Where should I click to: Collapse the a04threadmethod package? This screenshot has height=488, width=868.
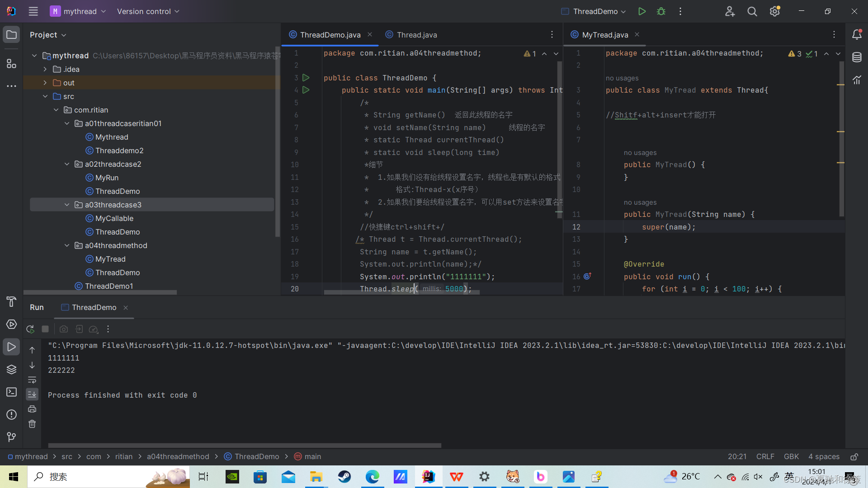(67, 245)
